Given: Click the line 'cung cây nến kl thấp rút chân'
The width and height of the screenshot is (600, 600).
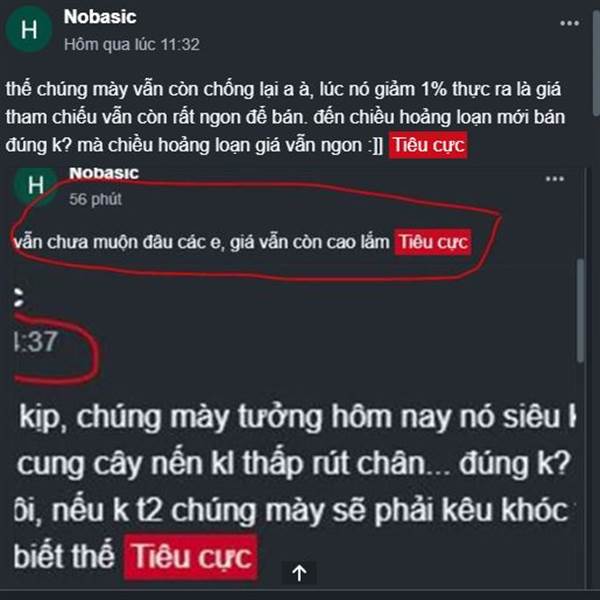Looking at the screenshot, I should coord(221,464).
